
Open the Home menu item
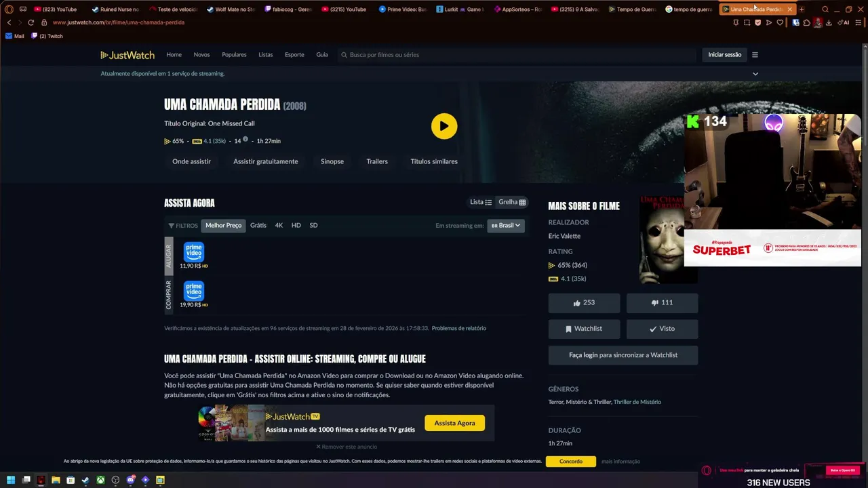tap(174, 55)
